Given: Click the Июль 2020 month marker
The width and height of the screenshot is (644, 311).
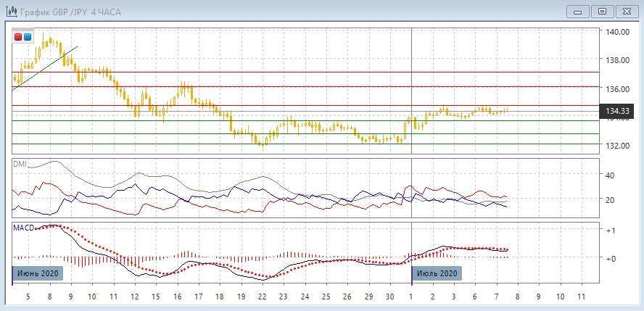Looking at the screenshot, I should click(x=437, y=273).
